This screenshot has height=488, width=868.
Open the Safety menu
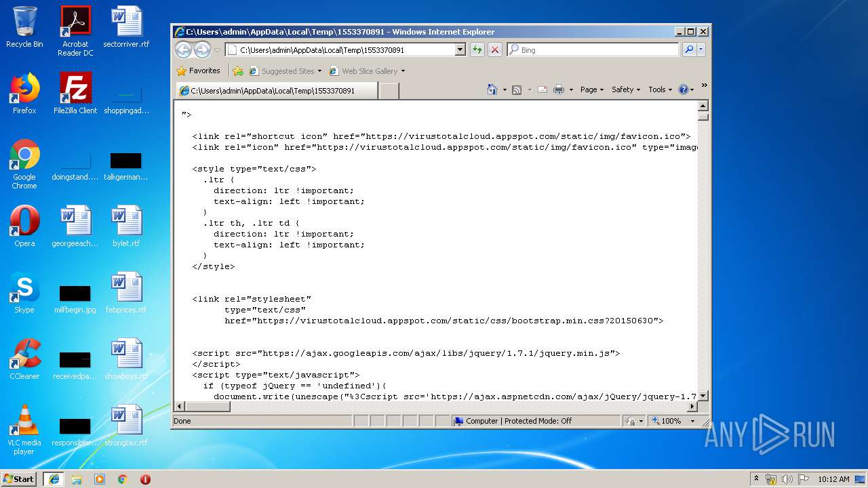click(625, 89)
